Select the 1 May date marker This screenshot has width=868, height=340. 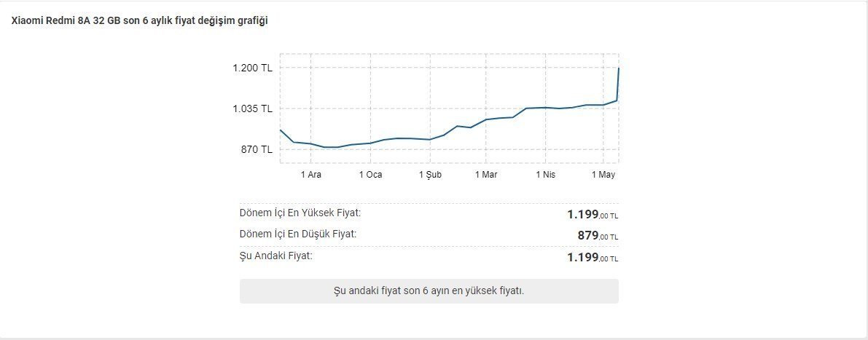603,175
